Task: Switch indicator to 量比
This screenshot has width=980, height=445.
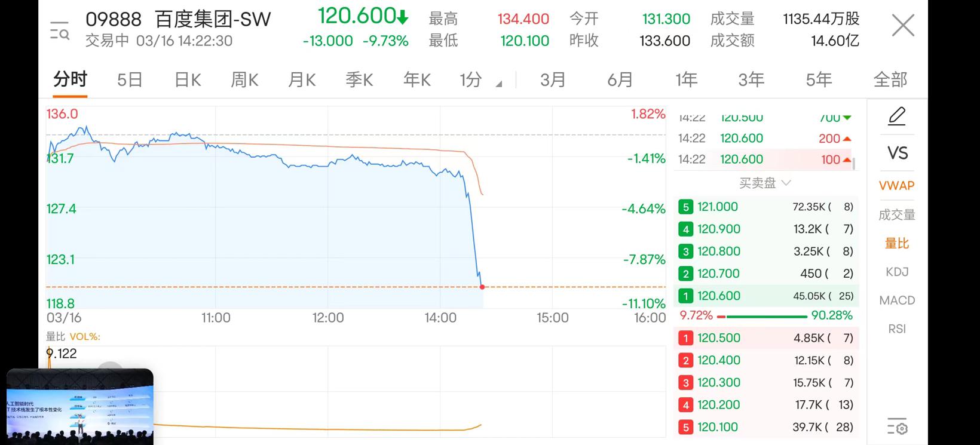Action: [x=896, y=243]
